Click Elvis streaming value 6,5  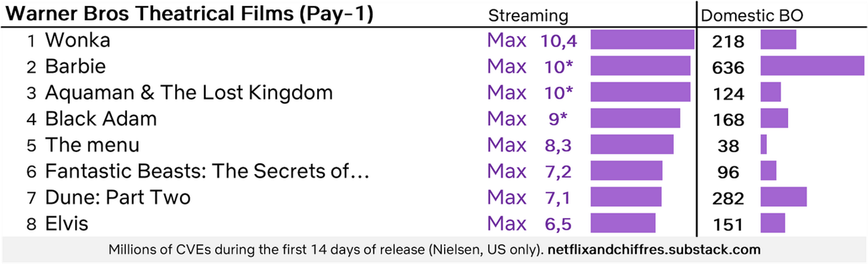pos(558,224)
